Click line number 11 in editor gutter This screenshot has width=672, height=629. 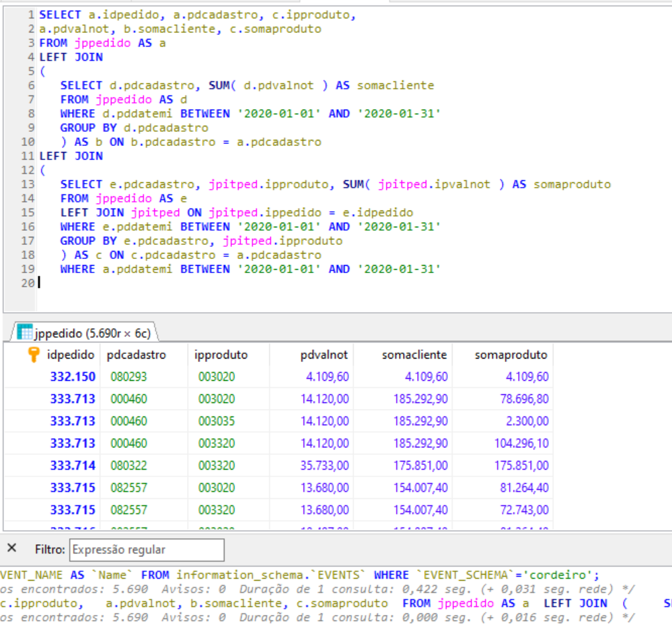click(28, 156)
